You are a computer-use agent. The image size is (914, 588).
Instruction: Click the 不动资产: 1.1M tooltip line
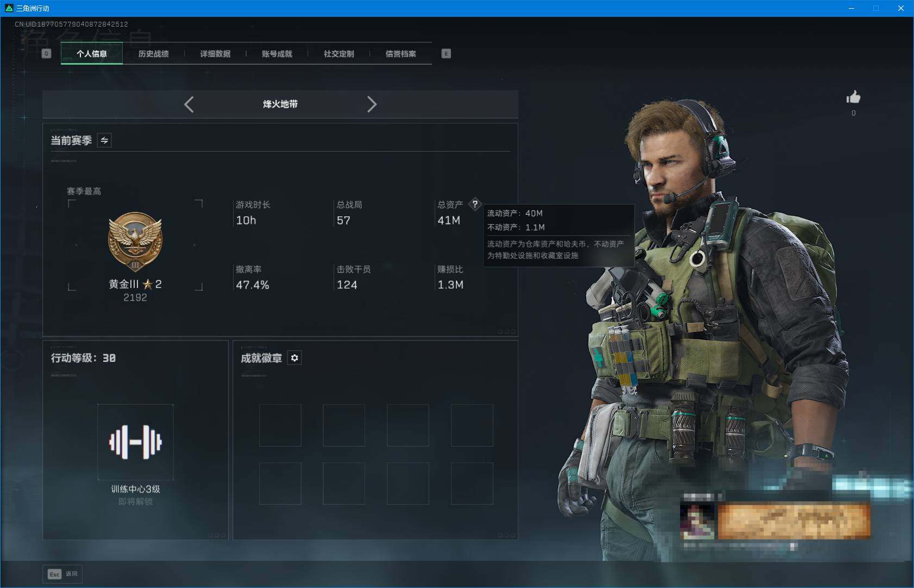click(516, 227)
